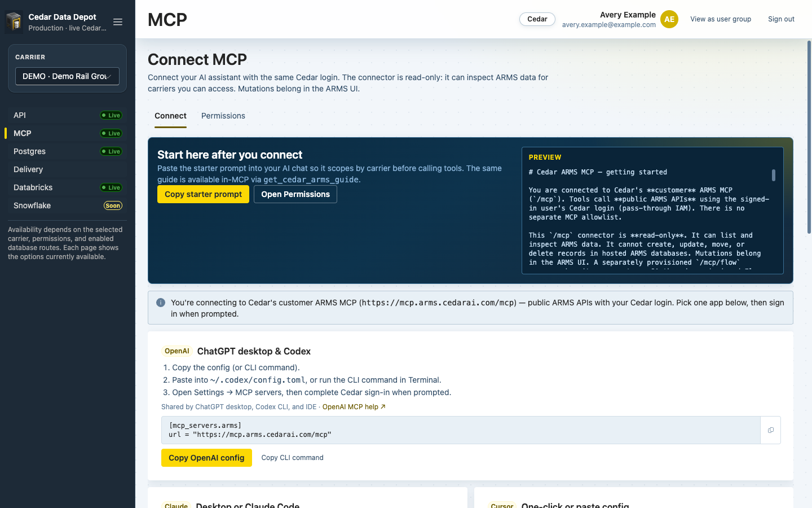812x508 pixels.
Task: Click the Live badge next to Postgres
Action: point(111,151)
